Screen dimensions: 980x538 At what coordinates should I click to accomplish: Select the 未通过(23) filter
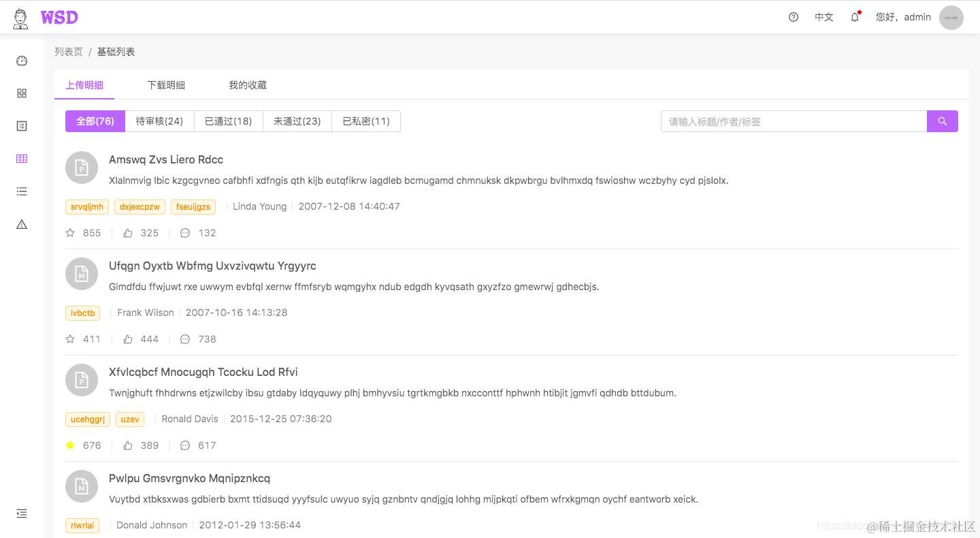(297, 121)
